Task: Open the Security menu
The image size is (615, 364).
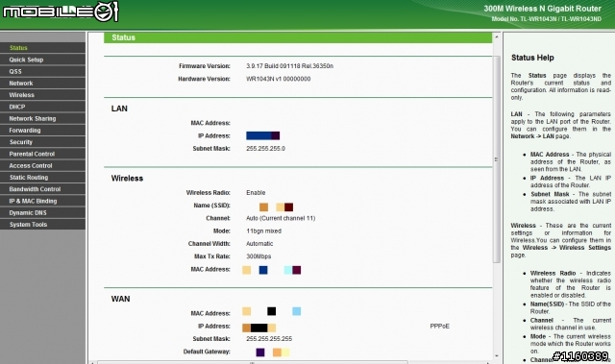Action: click(42, 142)
